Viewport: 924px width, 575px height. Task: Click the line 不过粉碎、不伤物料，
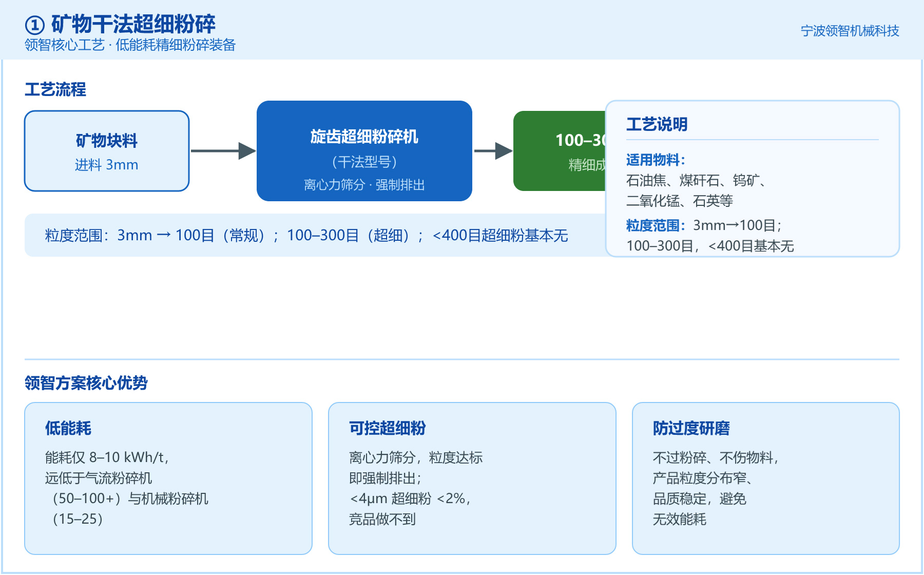716,457
